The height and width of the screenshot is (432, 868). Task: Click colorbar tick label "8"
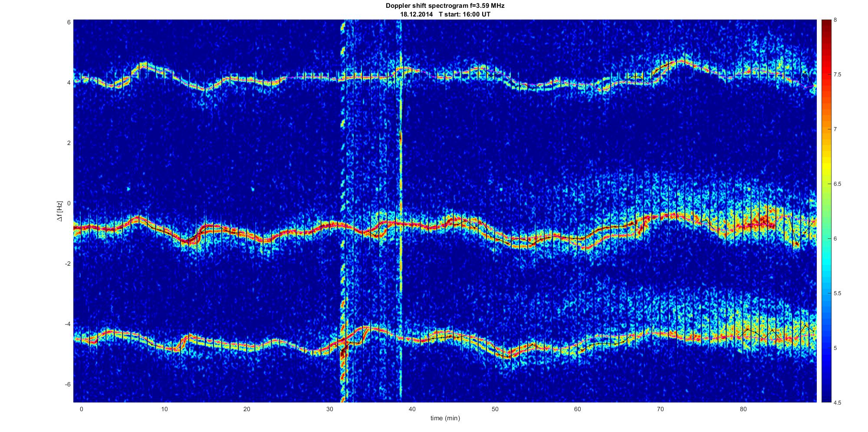click(835, 20)
